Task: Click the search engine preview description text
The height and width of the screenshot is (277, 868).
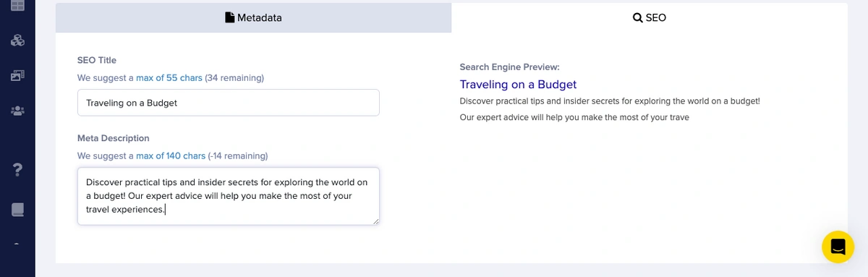Action: [x=610, y=109]
